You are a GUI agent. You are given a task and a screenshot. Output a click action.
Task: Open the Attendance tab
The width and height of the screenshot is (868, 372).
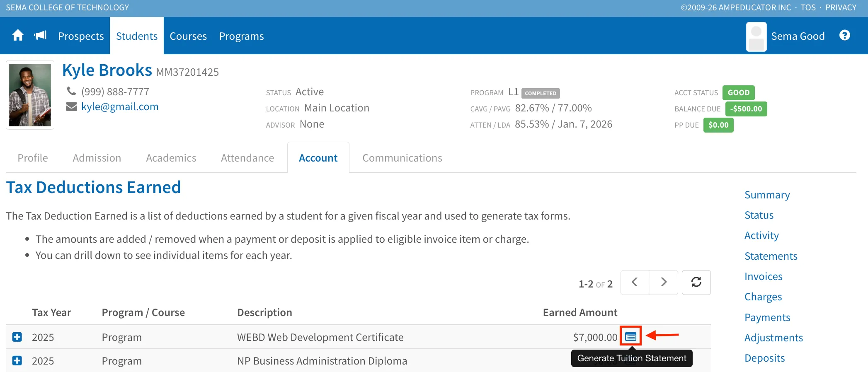[247, 158]
